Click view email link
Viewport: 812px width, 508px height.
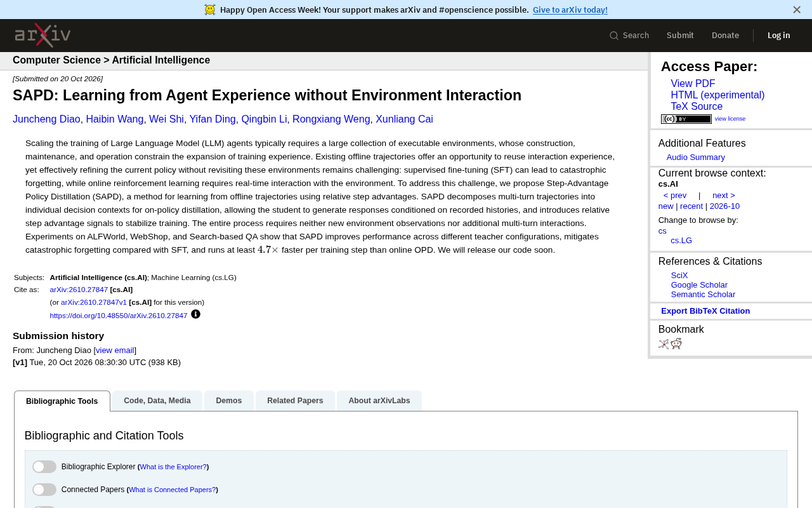pyautogui.click(x=115, y=351)
